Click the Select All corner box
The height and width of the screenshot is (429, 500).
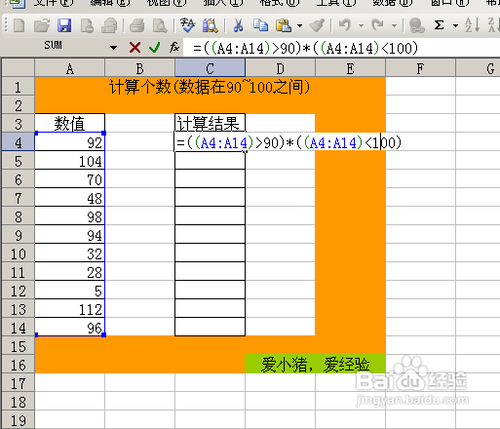click(x=18, y=68)
